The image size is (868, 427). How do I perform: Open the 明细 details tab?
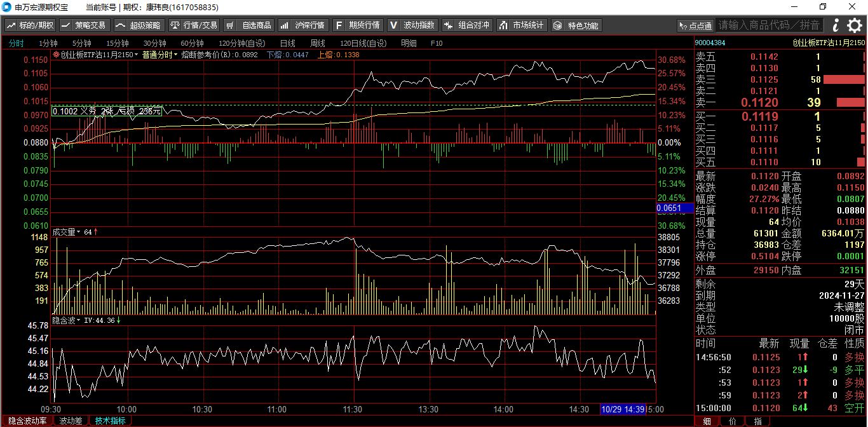[x=409, y=43]
